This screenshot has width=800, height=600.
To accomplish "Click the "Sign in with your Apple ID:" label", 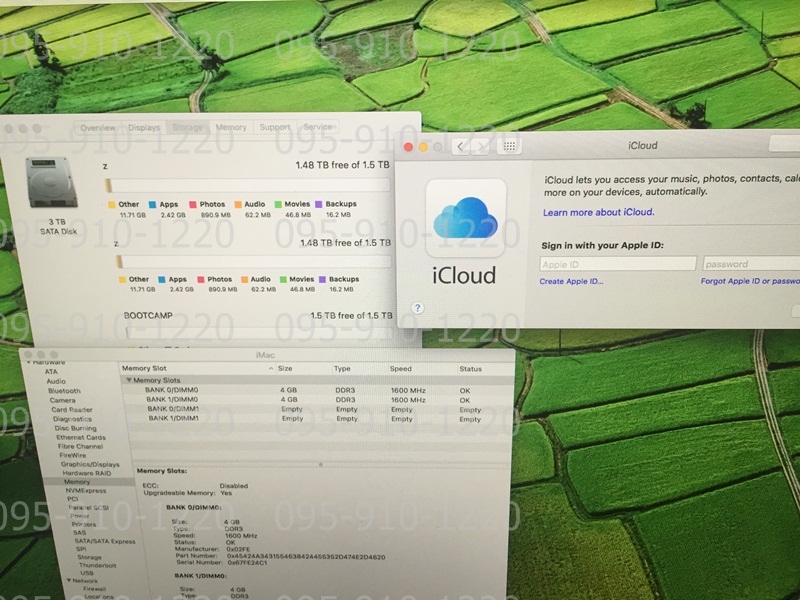I will [x=603, y=245].
